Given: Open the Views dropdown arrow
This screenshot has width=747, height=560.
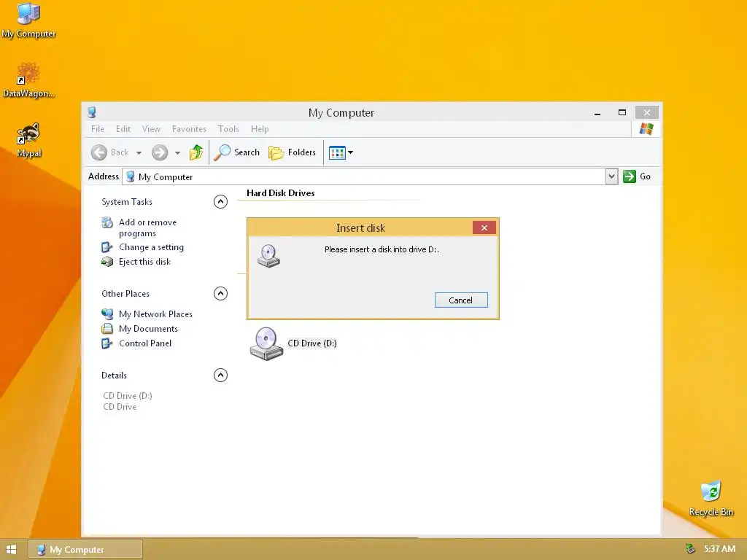Looking at the screenshot, I should [x=351, y=152].
